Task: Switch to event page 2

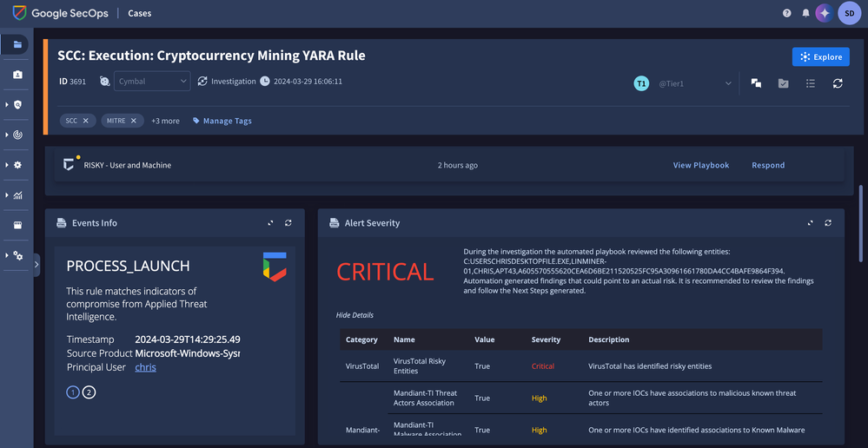Action: [89, 392]
